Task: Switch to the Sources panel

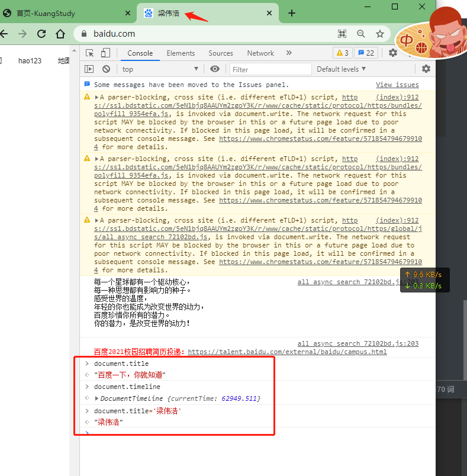Action: click(221, 53)
